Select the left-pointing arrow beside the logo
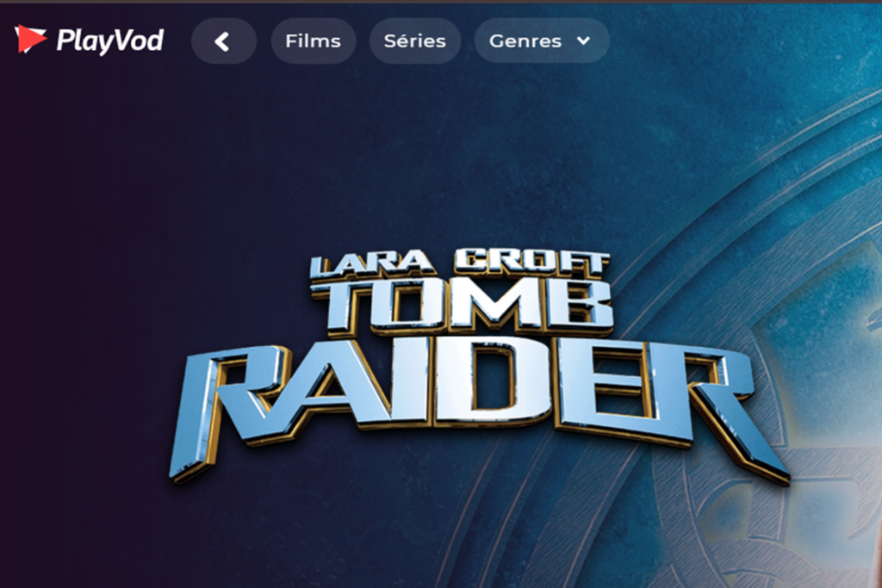The height and width of the screenshot is (588, 882). click(x=223, y=40)
